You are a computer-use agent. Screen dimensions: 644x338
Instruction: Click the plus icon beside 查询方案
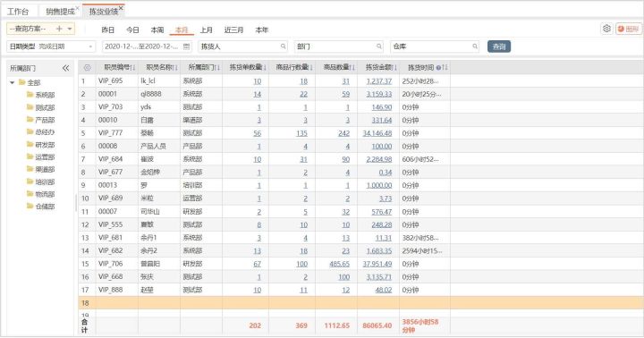[x=59, y=29]
